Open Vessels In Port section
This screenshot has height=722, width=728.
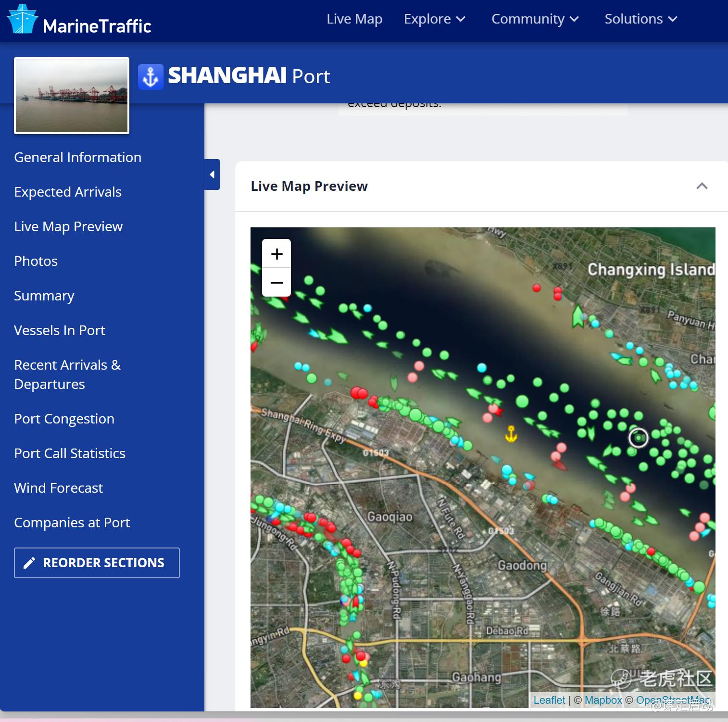coord(60,330)
